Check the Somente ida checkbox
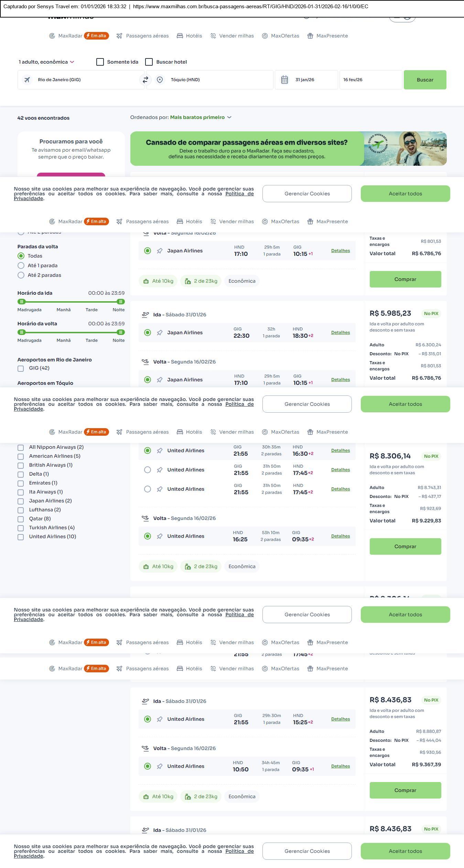Screen dimensions: 464x868 100,62
